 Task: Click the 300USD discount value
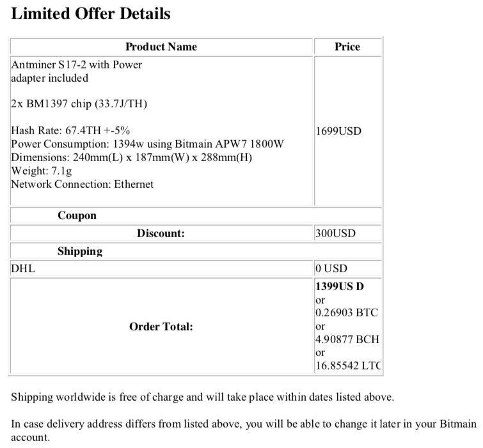pos(335,234)
